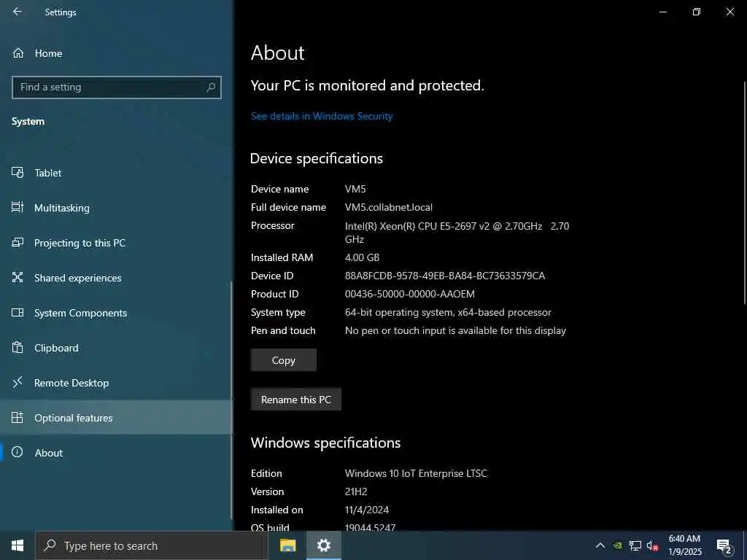747x560 pixels.
Task: Click the muted volume tray icon
Action: pyautogui.click(x=652, y=546)
